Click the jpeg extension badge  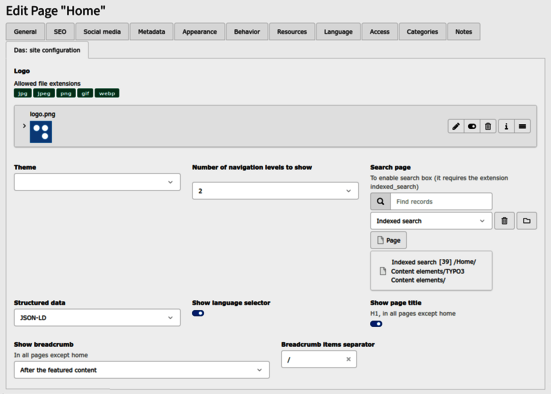point(44,93)
